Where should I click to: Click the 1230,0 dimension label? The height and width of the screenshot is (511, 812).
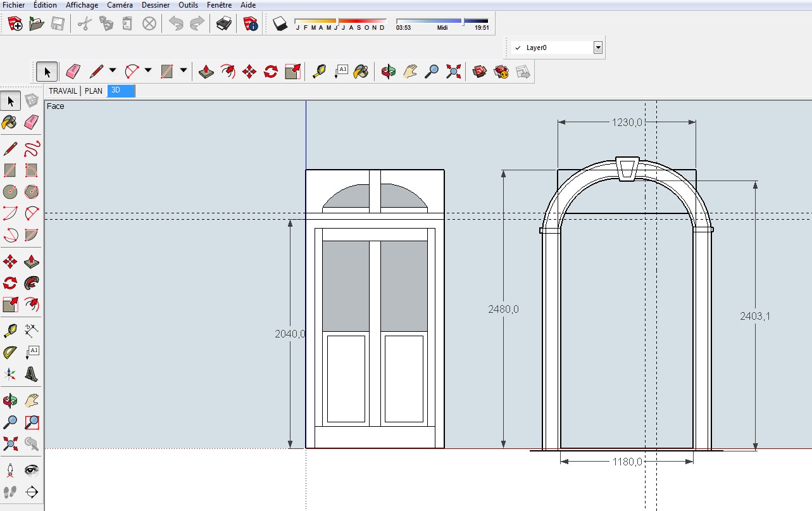[627, 122]
